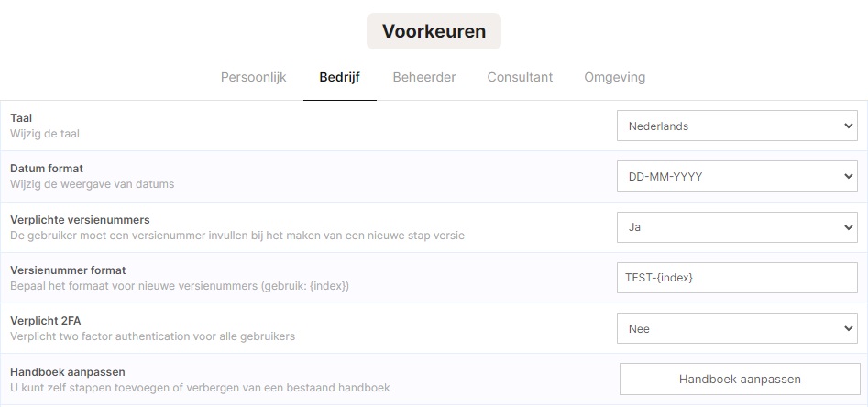Expand the DD-MM-YYYY date format dropdown

737,176
